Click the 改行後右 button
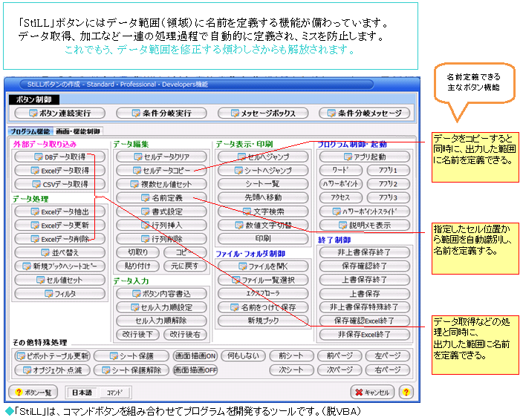This screenshot has height=420, width=523. (185, 335)
